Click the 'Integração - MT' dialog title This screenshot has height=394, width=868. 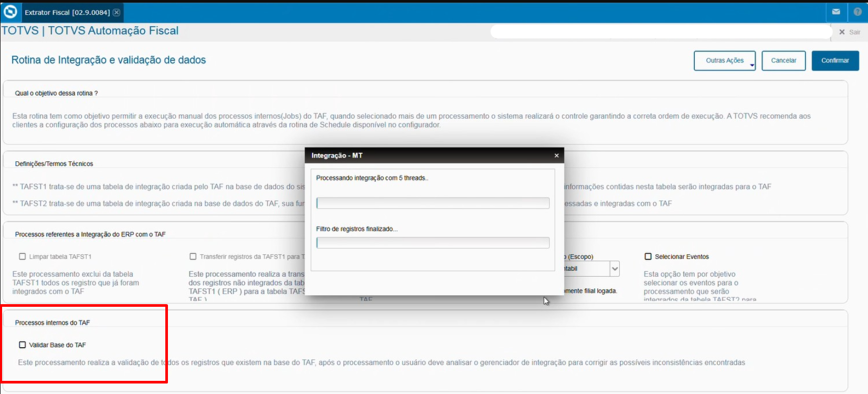pos(337,155)
